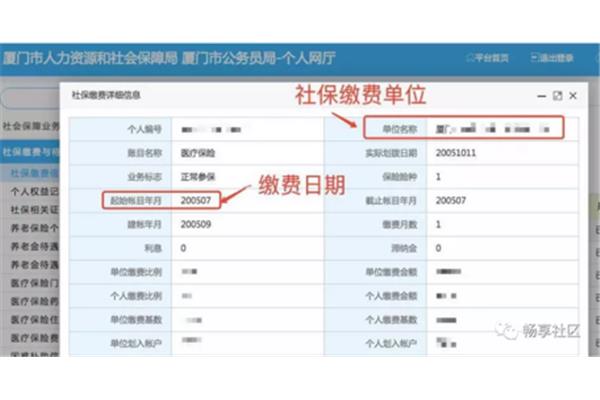Click the 建帐年月 value 200509

196,224
